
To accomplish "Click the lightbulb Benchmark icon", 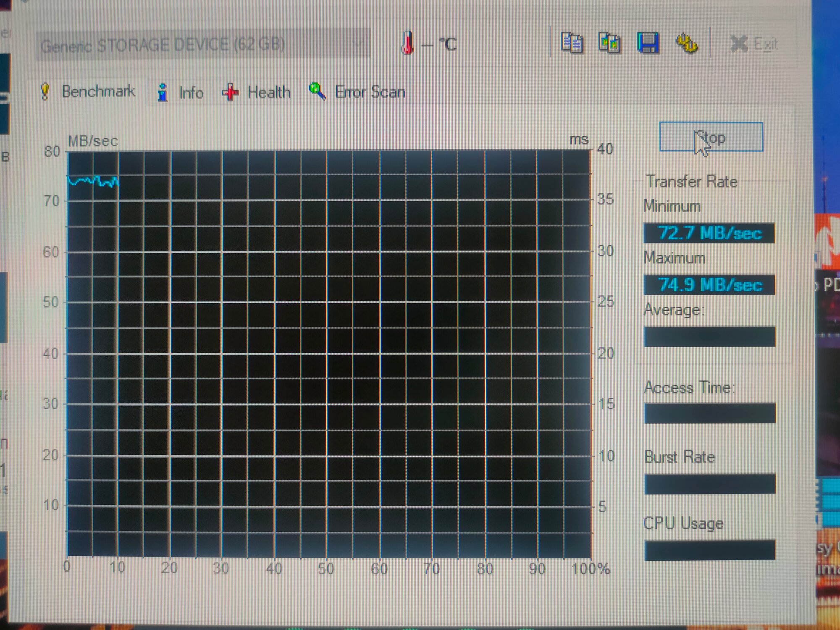I will 45,91.
